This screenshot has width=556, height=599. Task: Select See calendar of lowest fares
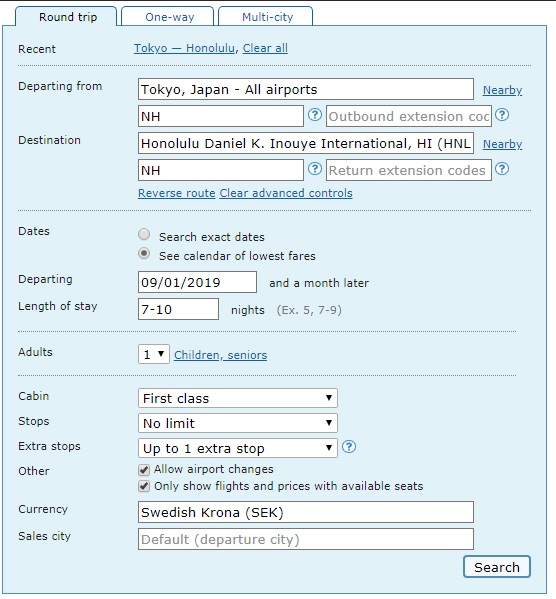tap(144, 253)
